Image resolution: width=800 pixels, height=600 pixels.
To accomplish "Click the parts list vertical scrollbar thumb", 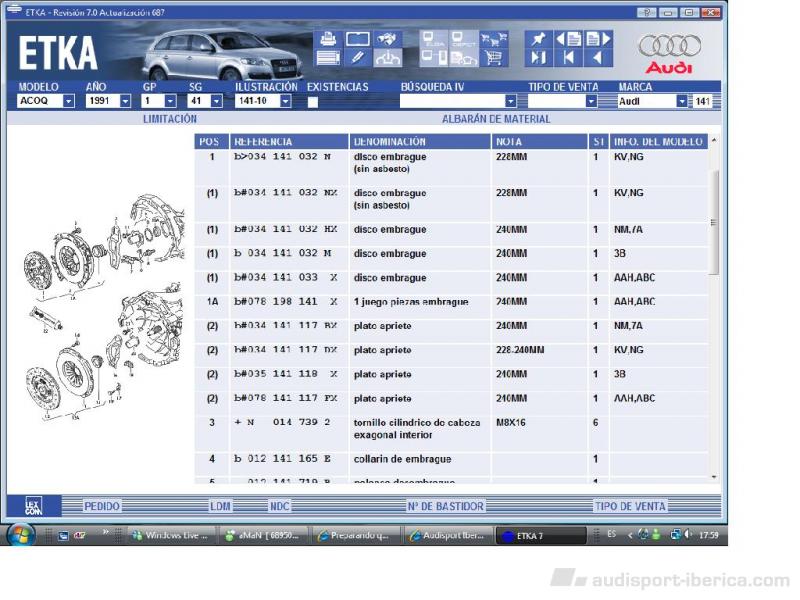I will click(x=714, y=222).
